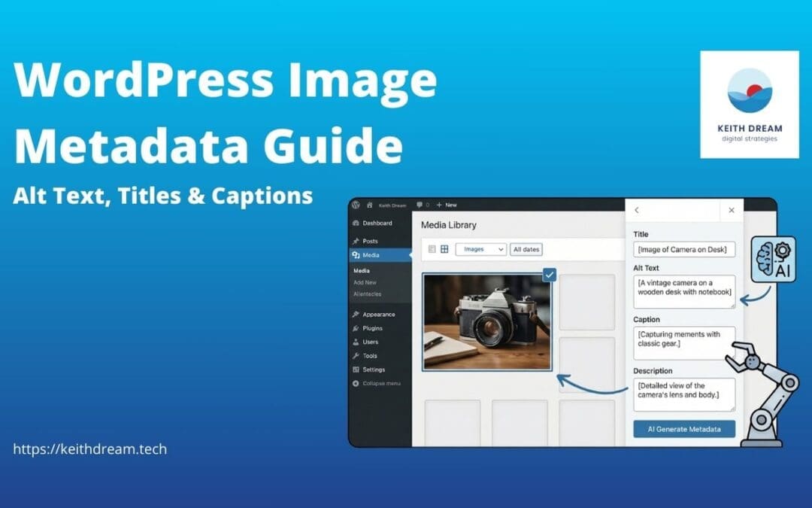
Task: Click the Keith Dream digital strategies logo
Action: 750,105
